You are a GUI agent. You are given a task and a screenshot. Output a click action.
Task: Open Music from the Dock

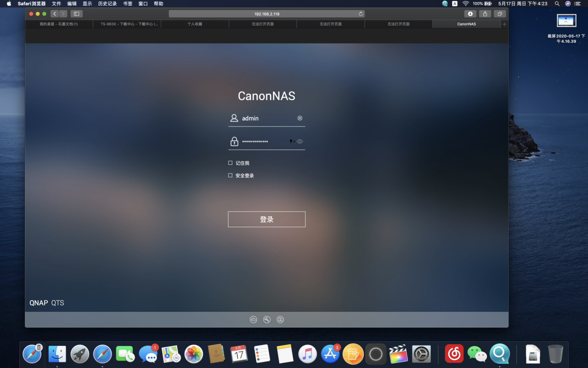click(x=307, y=354)
